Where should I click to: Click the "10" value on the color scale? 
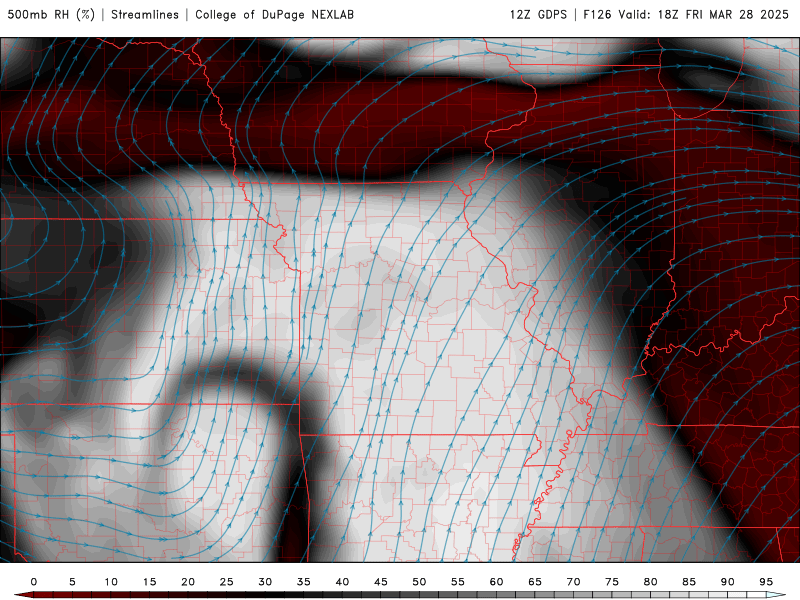pos(111,582)
